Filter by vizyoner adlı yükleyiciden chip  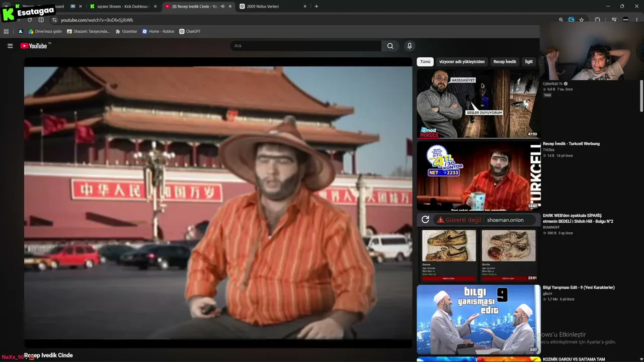coord(462,62)
